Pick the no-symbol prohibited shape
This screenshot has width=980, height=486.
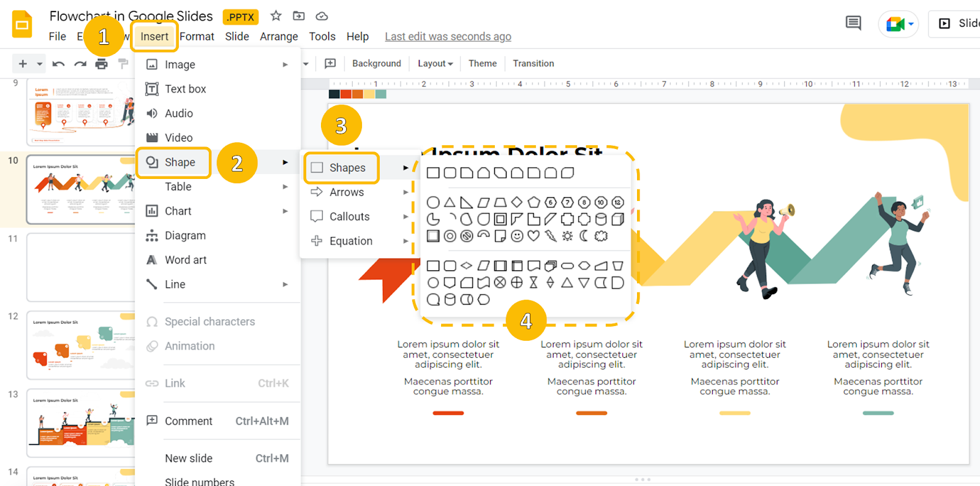coord(467,236)
